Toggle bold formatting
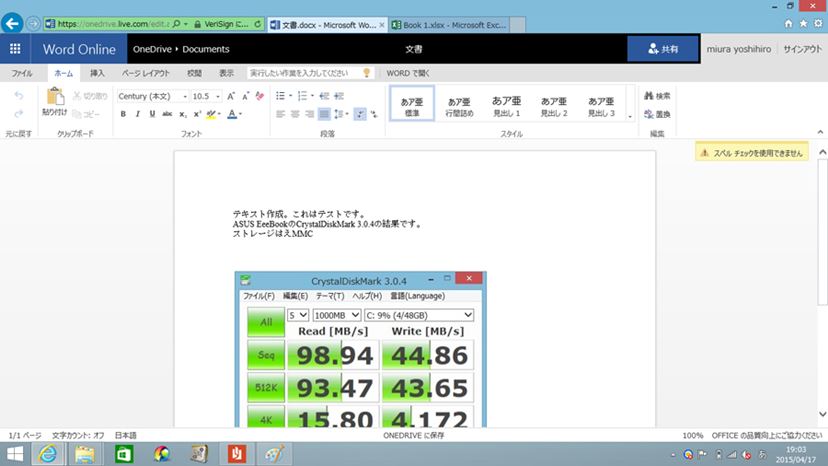 click(123, 114)
